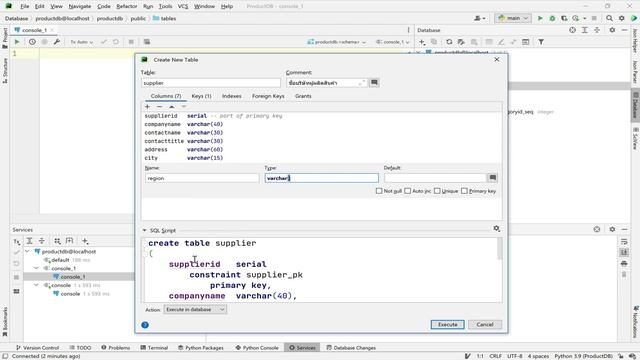Image resolution: width=640 pixels, height=360 pixels.
Task: Open console settings wrench icon
Action: tap(57, 42)
